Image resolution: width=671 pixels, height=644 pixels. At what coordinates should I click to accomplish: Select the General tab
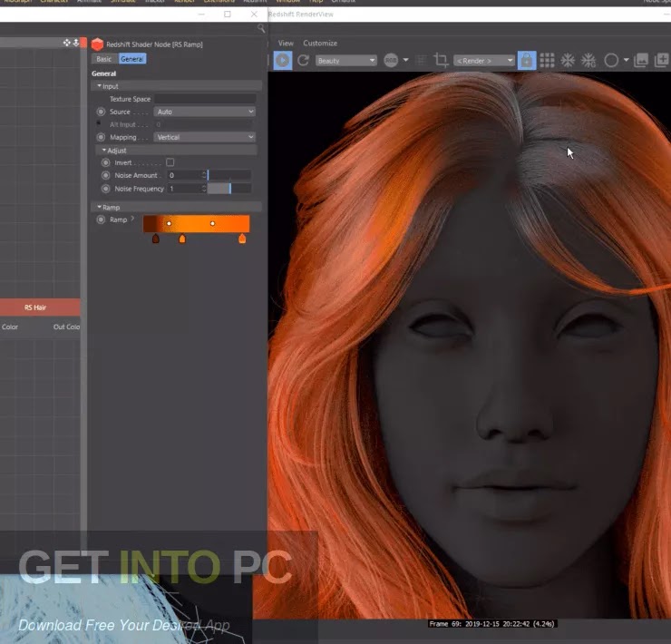pos(131,59)
